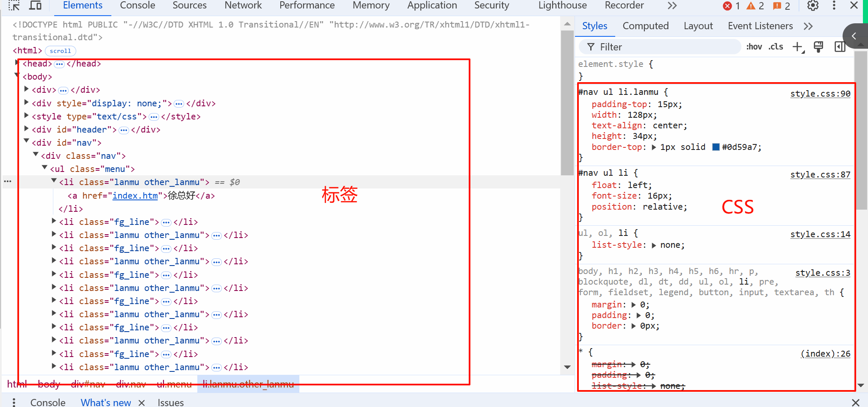Viewport: 868px width, 407px height.
Task: Select the Console drawer tab
Action: [48, 402]
